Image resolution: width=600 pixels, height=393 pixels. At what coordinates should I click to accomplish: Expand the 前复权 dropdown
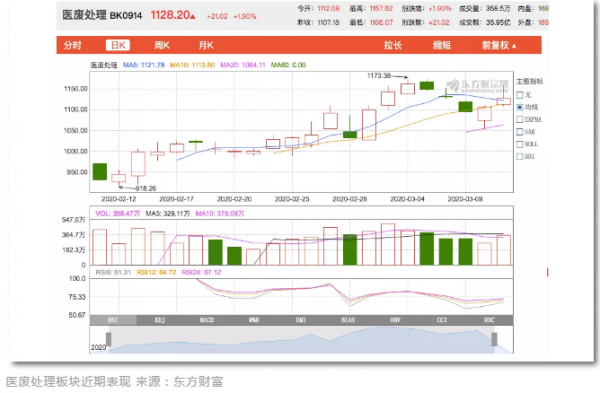tap(499, 45)
